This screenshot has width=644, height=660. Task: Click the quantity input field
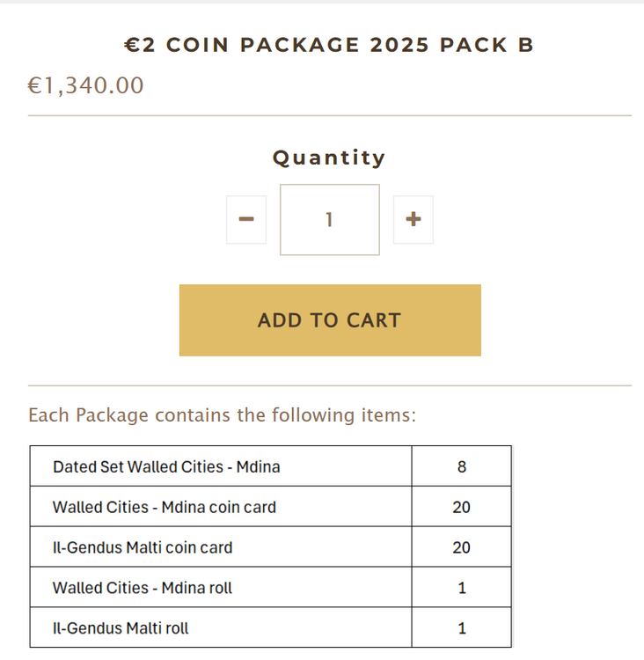[330, 219]
